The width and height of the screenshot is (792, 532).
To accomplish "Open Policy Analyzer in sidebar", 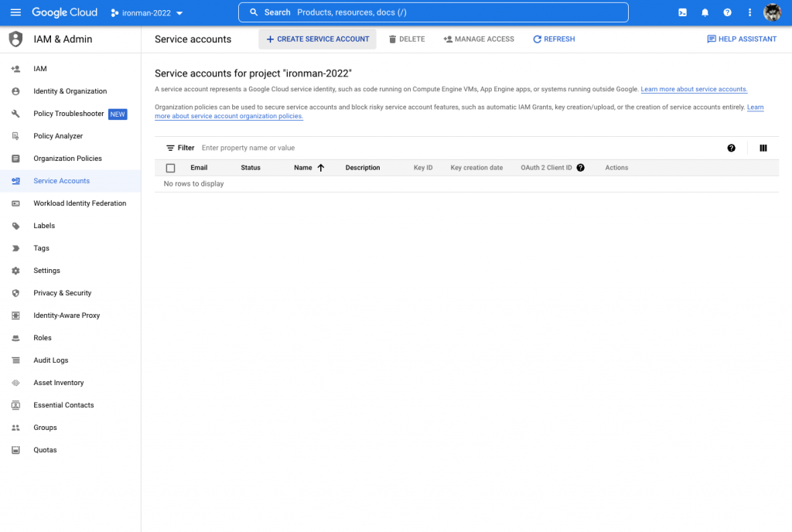I will pos(70,136).
